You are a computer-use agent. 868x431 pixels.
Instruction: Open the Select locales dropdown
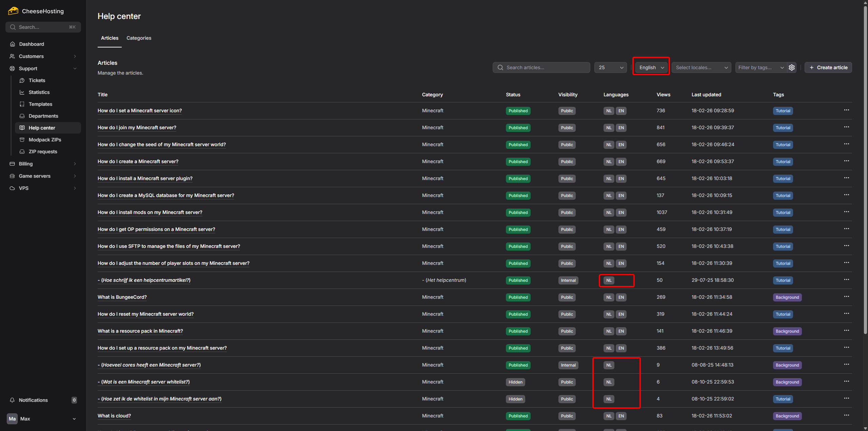(701, 67)
